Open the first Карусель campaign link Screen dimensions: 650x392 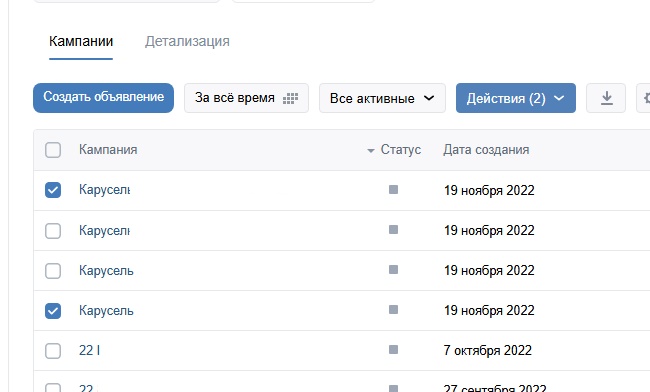[104, 190]
